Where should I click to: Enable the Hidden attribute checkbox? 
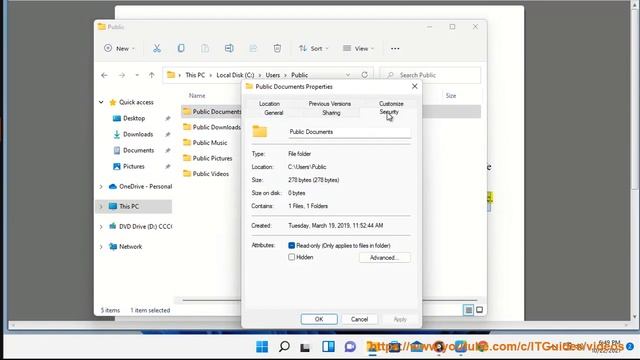pos(291,257)
